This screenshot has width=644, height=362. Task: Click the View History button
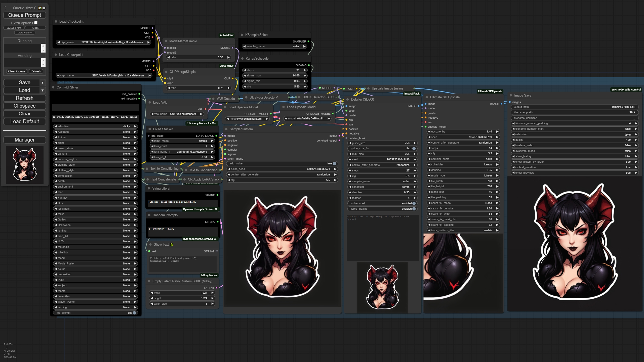point(25,32)
